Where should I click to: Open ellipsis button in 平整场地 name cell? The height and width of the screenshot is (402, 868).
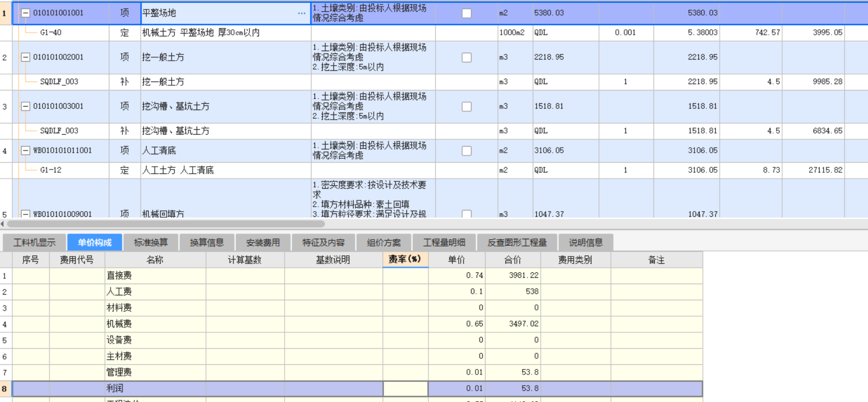302,13
